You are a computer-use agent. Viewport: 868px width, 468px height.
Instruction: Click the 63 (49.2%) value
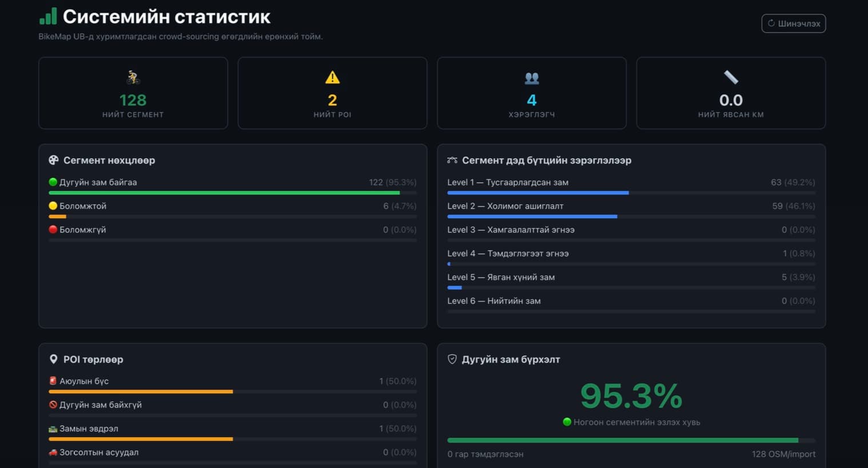(793, 183)
